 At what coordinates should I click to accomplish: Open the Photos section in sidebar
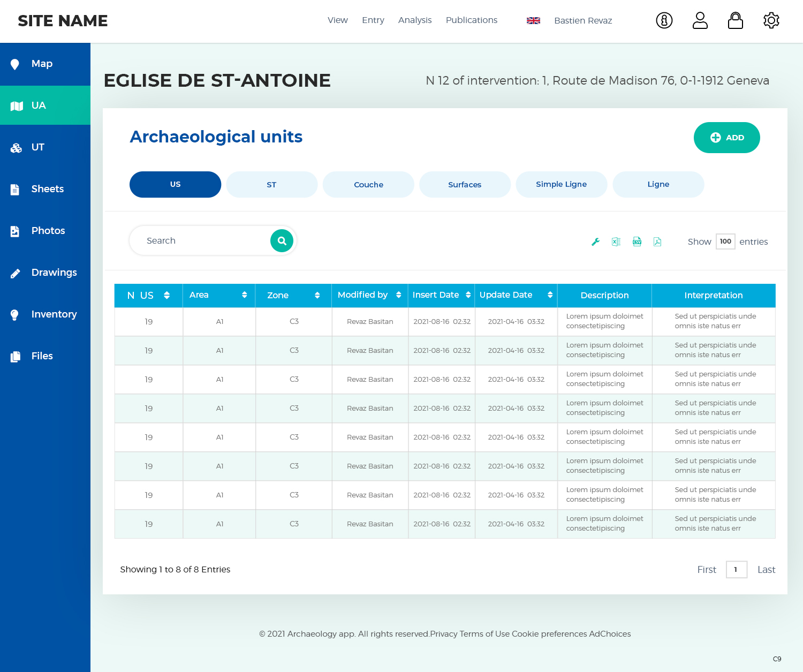[x=48, y=230]
